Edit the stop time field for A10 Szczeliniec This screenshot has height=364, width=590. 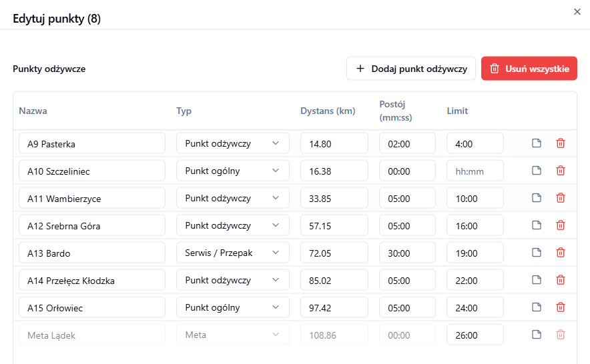point(407,171)
